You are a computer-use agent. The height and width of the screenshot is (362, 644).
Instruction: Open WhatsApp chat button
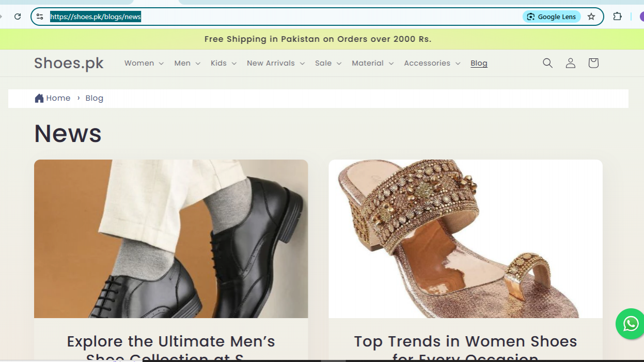tap(630, 324)
